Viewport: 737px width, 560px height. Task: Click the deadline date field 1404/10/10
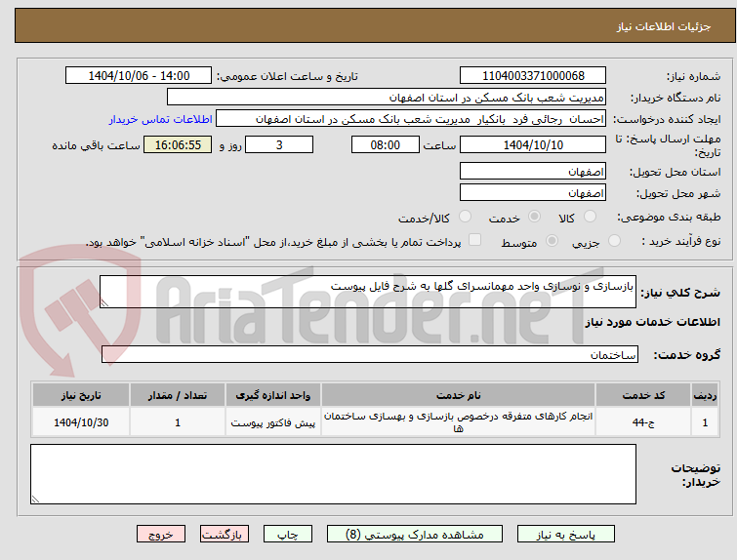click(x=533, y=144)
